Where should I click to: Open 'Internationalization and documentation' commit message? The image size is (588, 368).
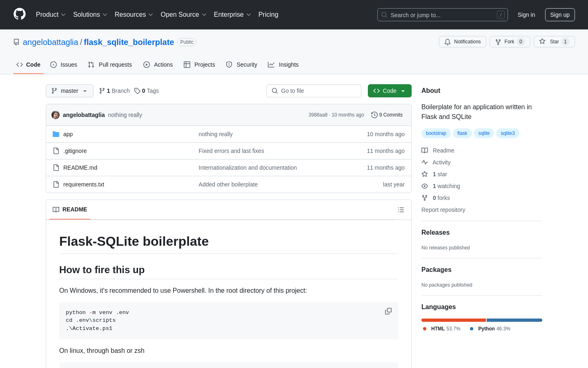(248, 168)
